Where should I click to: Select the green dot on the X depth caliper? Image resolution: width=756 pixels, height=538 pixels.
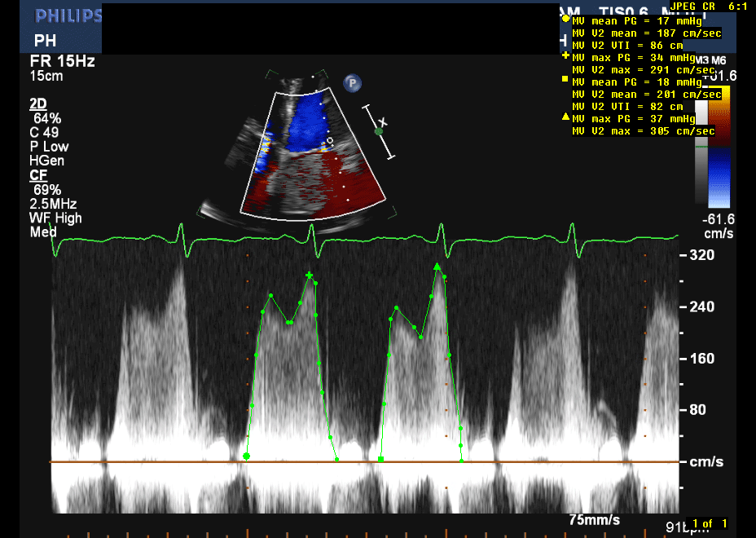379,130
